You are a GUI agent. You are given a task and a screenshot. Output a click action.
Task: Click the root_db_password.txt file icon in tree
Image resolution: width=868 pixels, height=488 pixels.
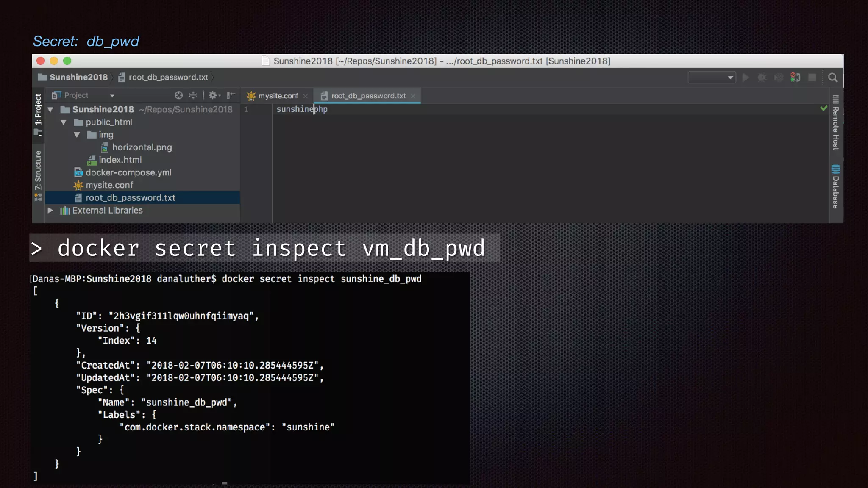[78, 198]
